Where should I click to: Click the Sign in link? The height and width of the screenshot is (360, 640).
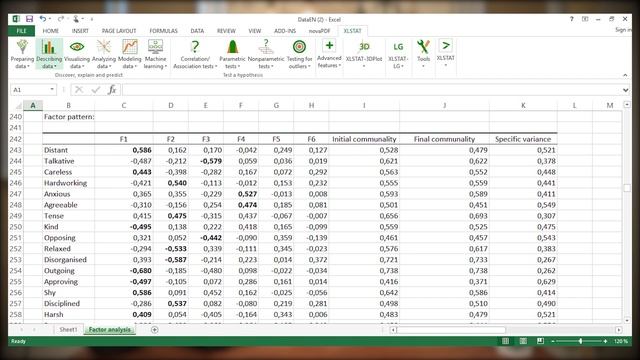click(x=623, y=30)
